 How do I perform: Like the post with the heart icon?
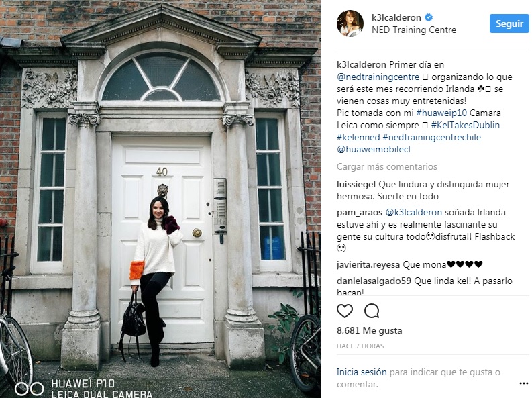click(345, 311)
